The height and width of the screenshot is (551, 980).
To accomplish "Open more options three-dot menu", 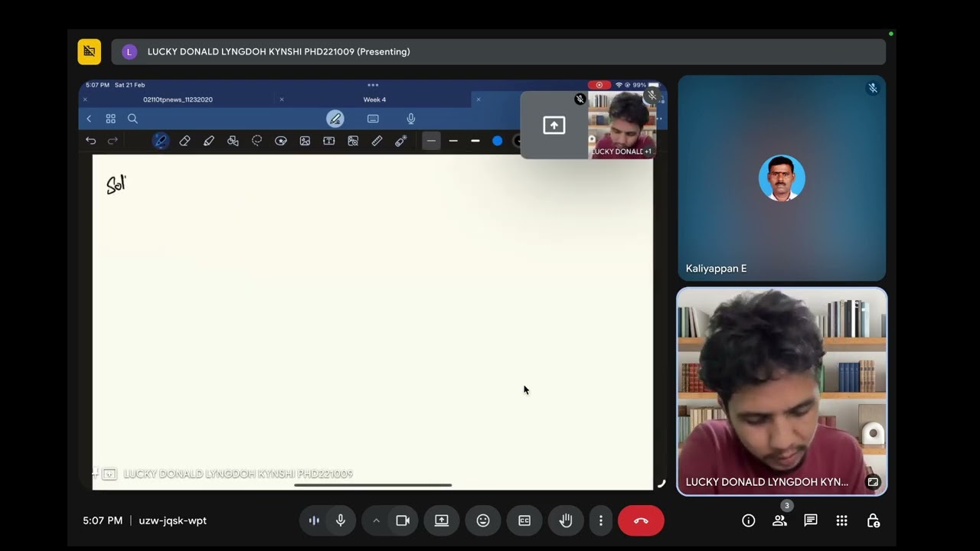I will (x=601, y=520).
